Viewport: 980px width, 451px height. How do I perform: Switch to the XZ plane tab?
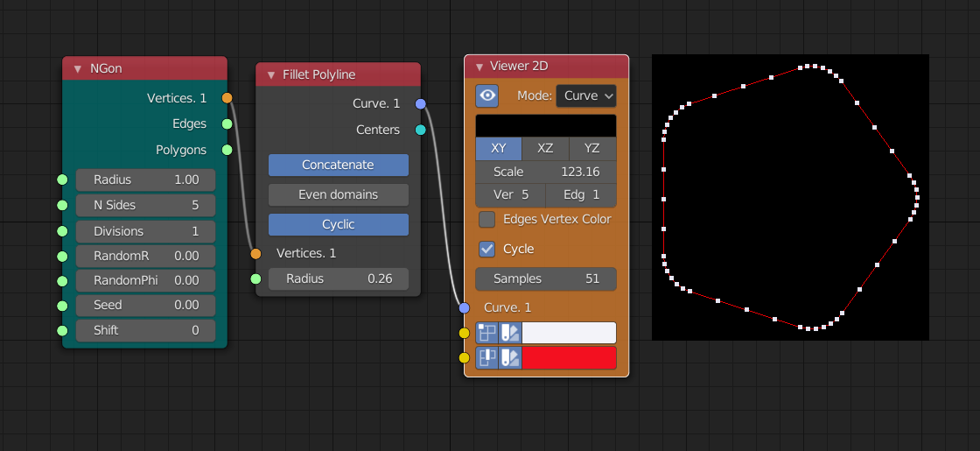[545, 149]
